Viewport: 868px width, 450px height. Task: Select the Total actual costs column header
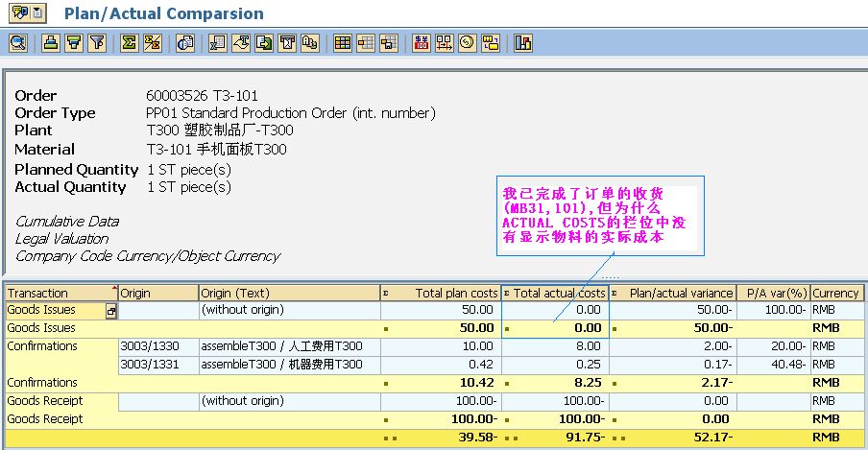(x=559, y=293)
